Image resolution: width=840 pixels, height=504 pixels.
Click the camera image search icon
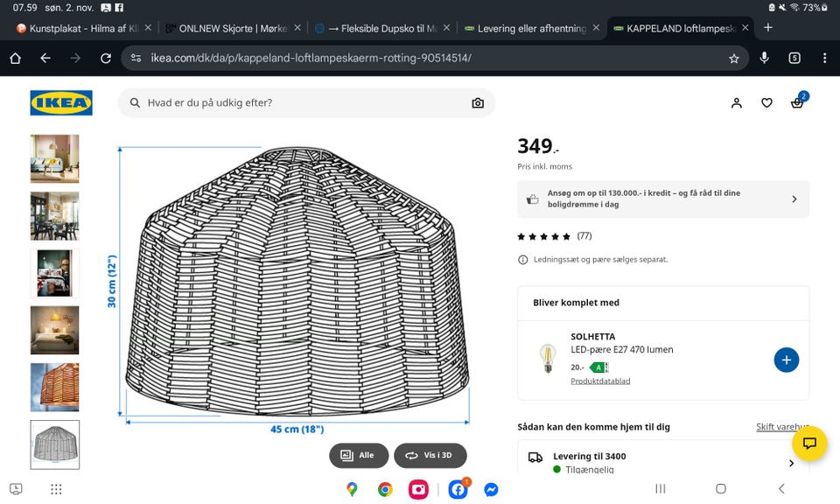click(478, 102)
